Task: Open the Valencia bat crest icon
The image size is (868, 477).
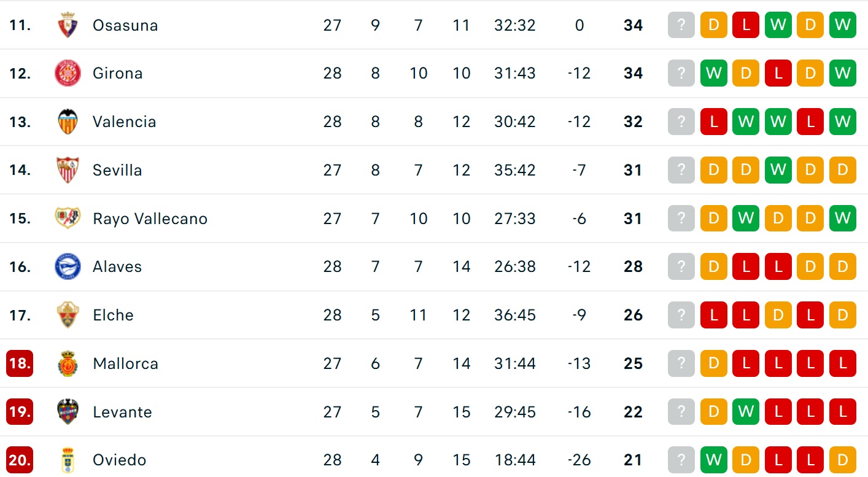Action: (x=68, y=122)
